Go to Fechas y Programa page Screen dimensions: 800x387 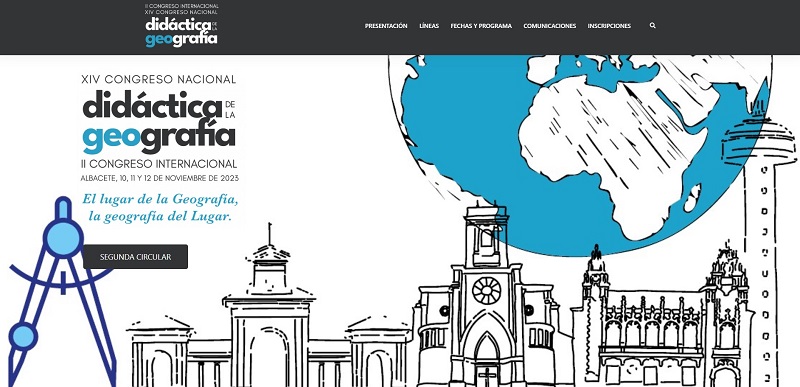(481, 26)
